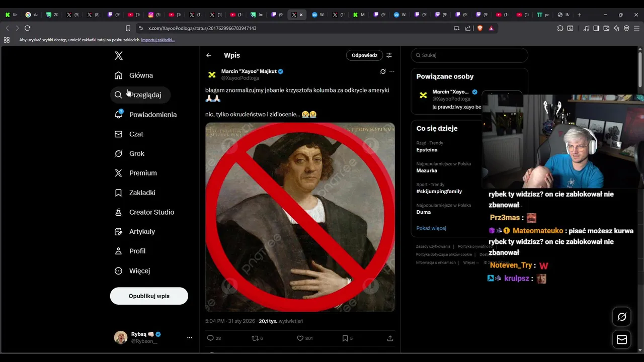Image resolution: width=644 pixels, height=362 pixels.
Task: Toggle the browser sidebar panel icon
Action: click(596, 28)
